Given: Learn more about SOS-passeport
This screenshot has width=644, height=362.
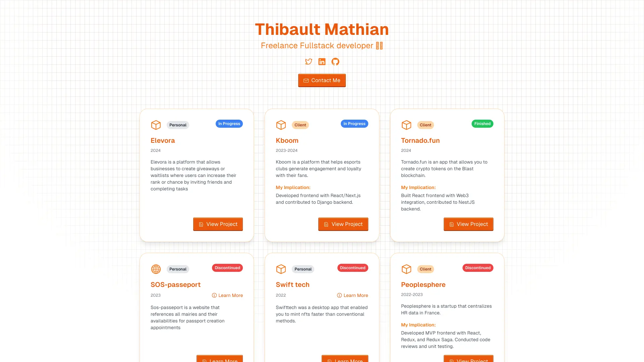Looking at the screenshot, I should (x=227, y=295).
